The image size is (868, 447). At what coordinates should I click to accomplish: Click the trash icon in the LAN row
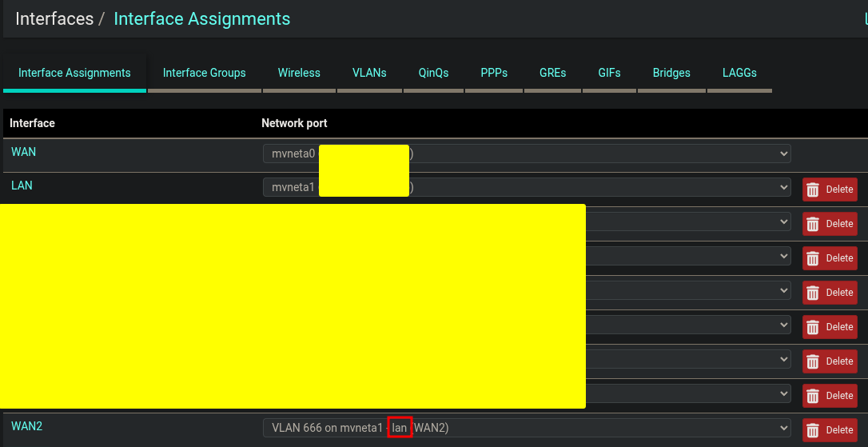coord(813,190)
